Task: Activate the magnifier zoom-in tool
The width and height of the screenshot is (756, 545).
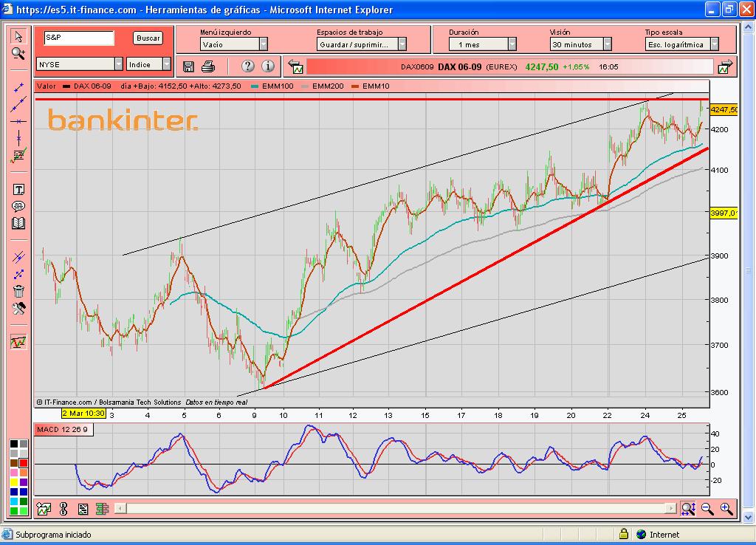Action: (18, 53)
